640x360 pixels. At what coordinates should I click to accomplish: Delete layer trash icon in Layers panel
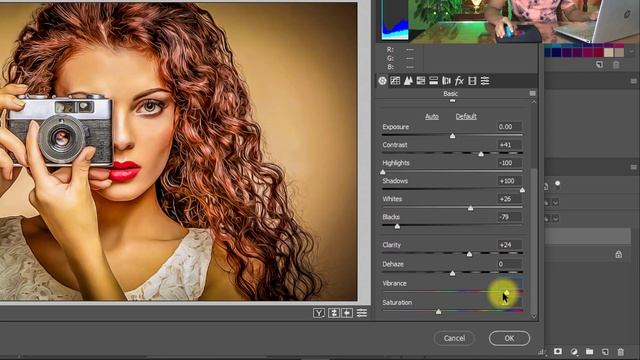[620, 351]
